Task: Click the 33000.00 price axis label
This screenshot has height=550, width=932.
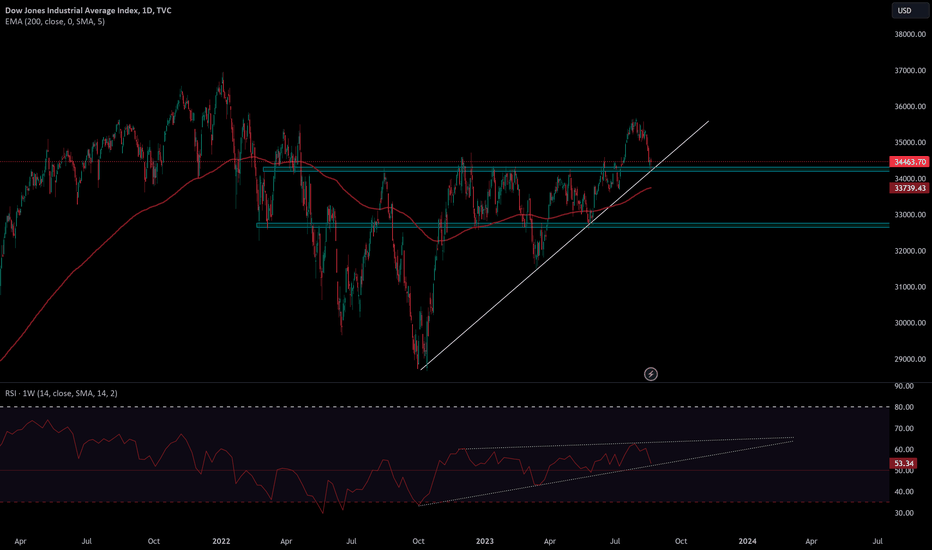Action: click(910, 215)
